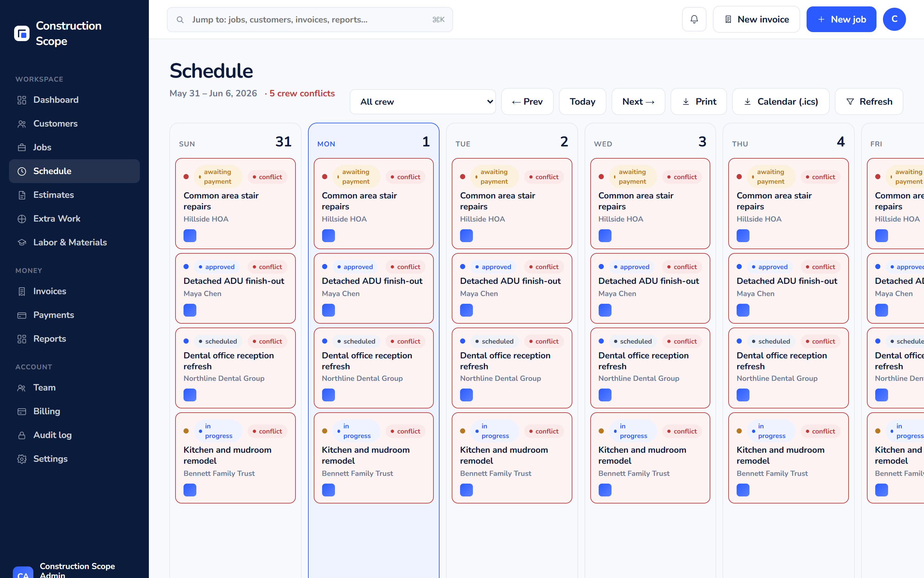Click the download icon on Calendar (.ics) button
The height and width of the screenshot is (578, 924).
tap(748, 102)
